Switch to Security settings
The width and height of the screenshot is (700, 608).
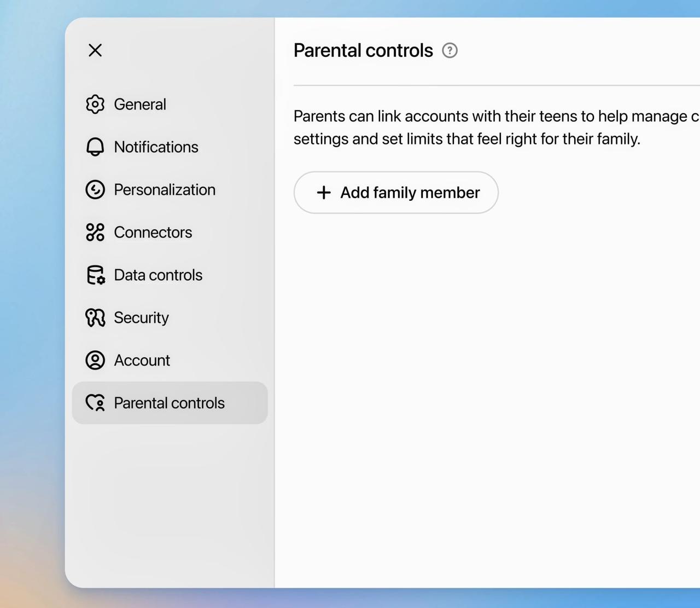(x=170, y=317)
